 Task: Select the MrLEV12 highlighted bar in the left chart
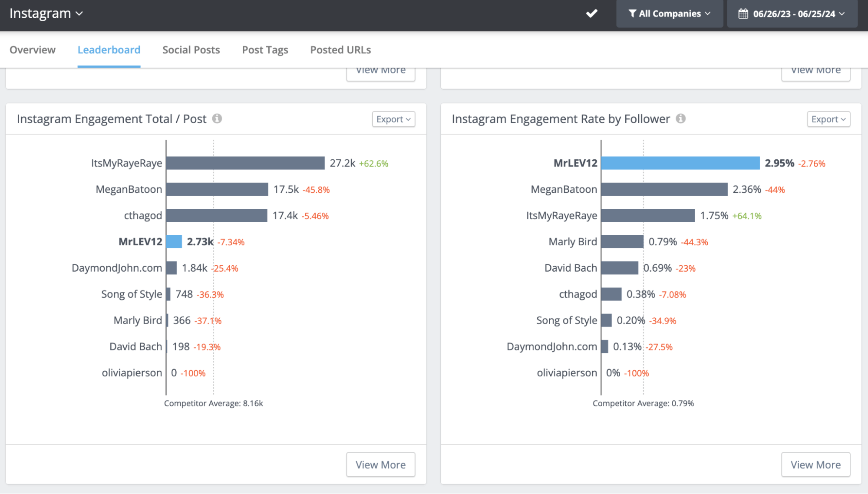[x=174, y=242]
